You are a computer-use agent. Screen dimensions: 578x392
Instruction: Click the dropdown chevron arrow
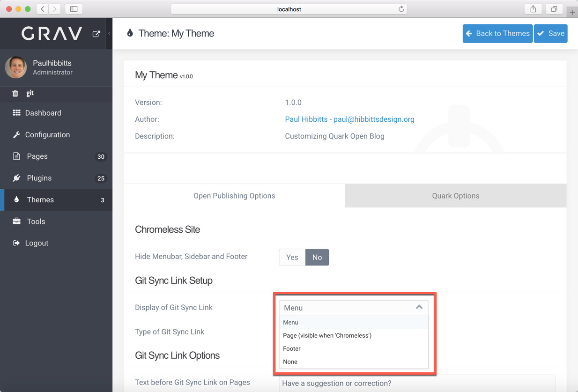(419, 307)
